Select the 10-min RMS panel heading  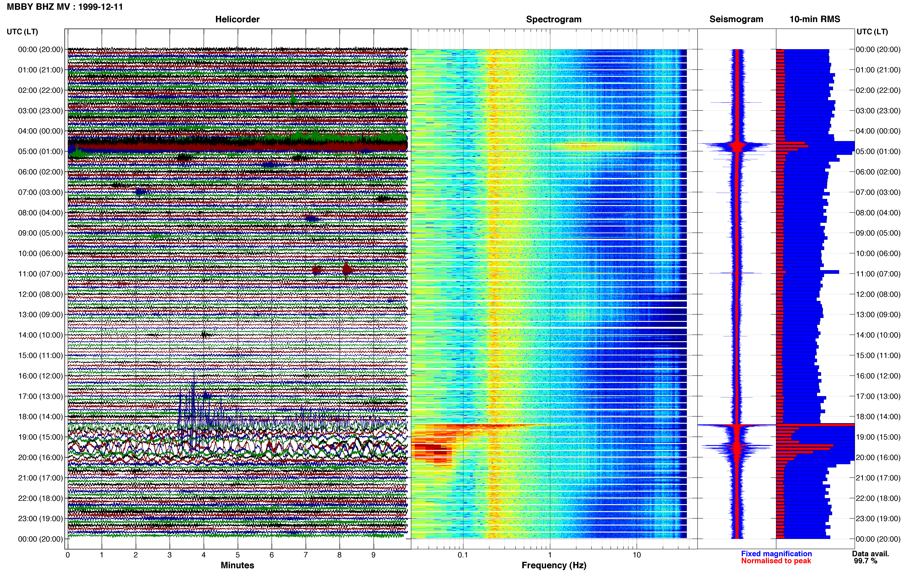coord(815,19)
